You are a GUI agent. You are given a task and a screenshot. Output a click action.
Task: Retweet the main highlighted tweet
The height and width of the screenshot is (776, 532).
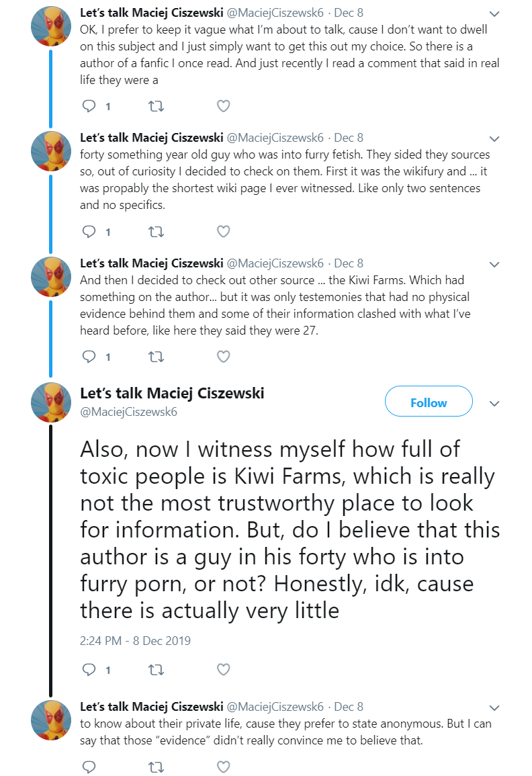[157, 670]
